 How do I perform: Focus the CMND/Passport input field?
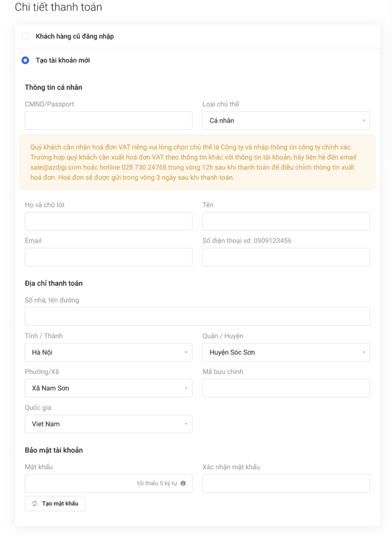click(108, 121)
